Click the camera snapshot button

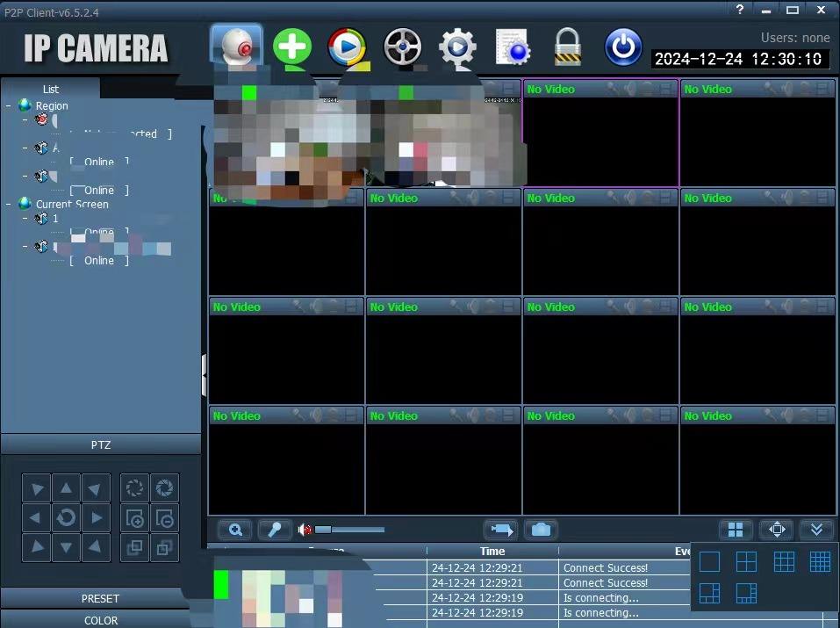(x=541, y=530)
